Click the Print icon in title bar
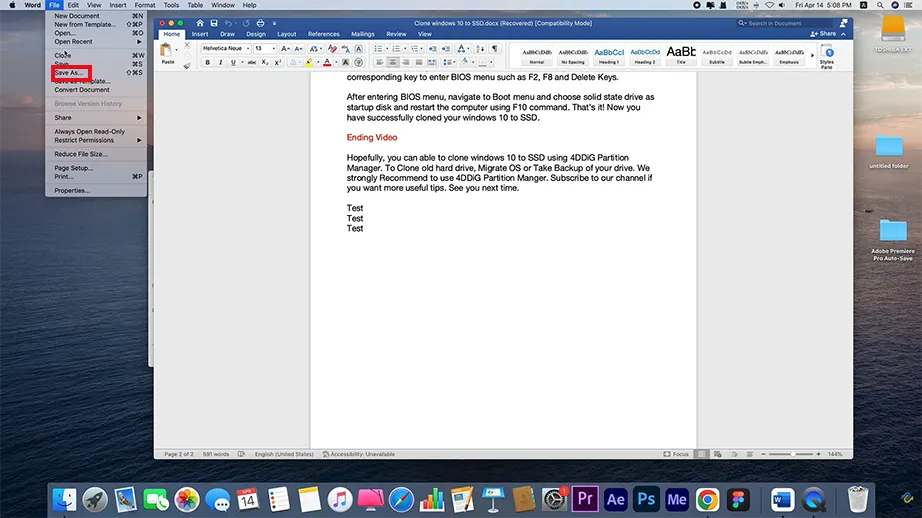 [260, 24]
